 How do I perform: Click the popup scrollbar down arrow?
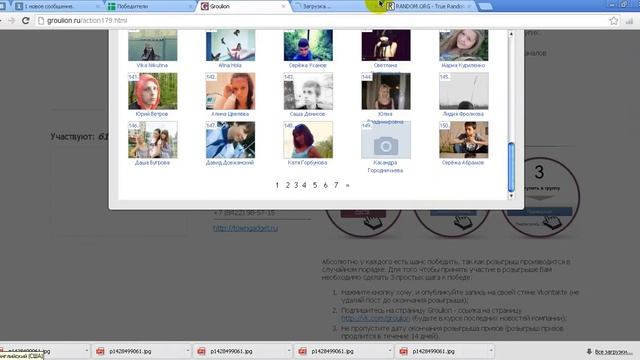511,196
